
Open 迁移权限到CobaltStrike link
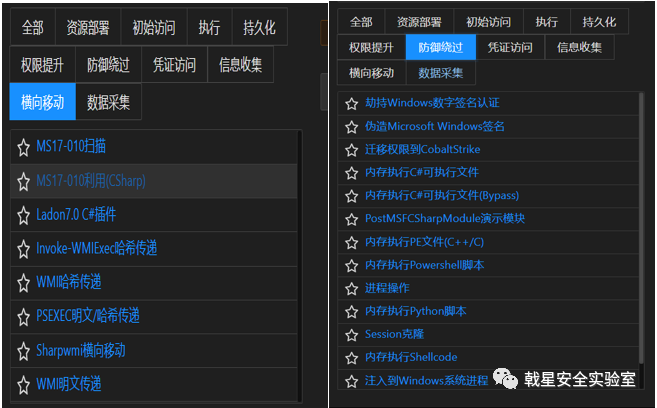pos(422,149)
